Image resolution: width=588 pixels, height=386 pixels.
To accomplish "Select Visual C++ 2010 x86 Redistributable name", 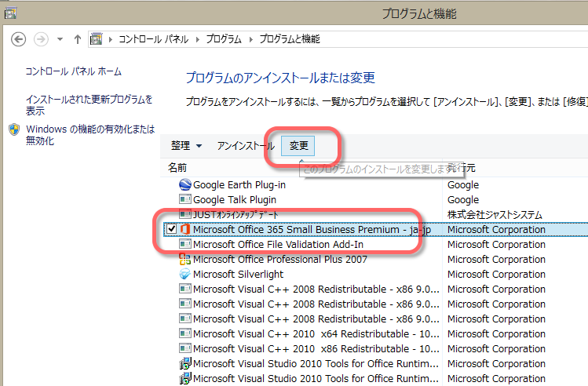I will point(316,349).
